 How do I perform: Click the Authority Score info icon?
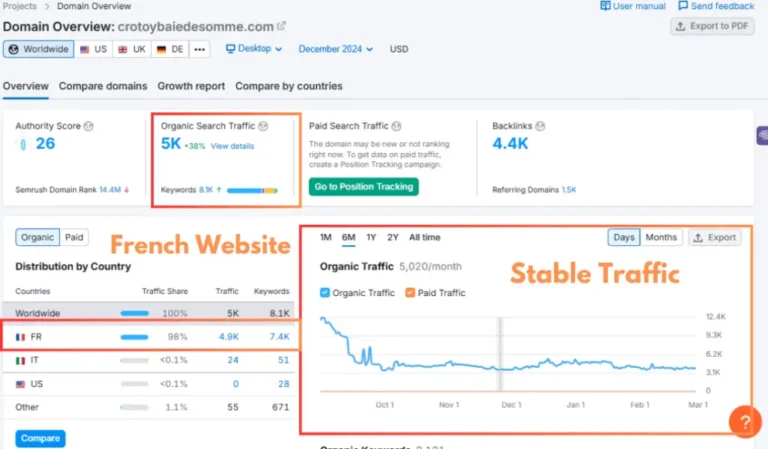pyautogui.click(x=88, y=126)
